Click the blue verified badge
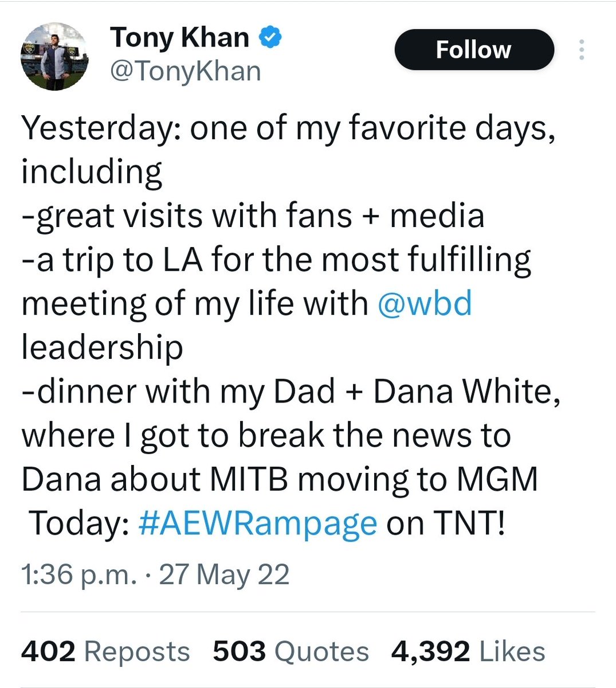The width and height of the screenshot is (616, 688). [x=270, y=38]
